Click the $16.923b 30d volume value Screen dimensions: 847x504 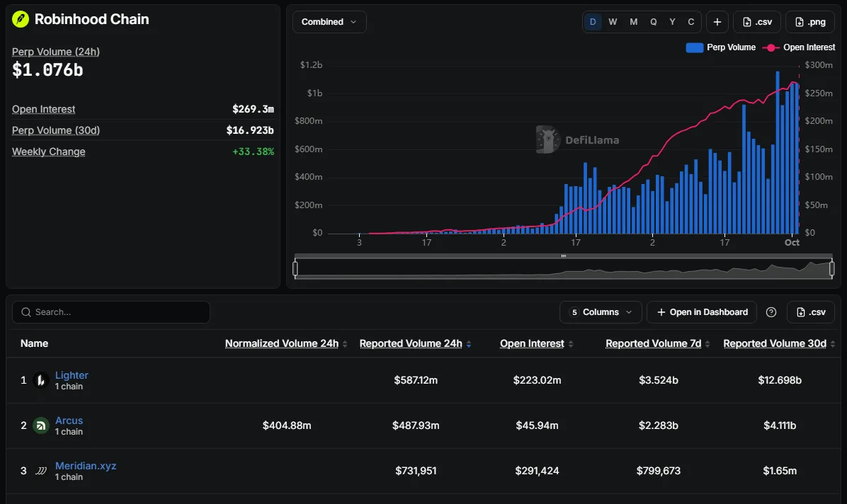click(250, 130)
